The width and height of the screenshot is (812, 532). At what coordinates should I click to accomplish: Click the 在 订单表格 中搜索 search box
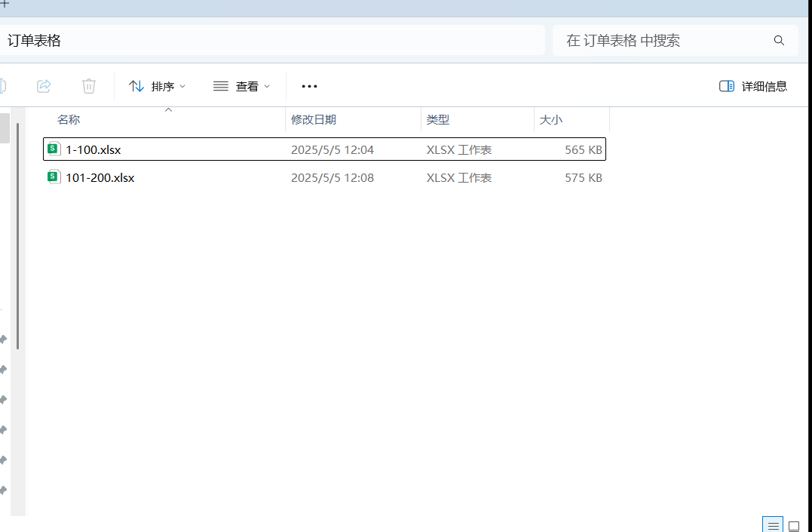coord(663,41)
